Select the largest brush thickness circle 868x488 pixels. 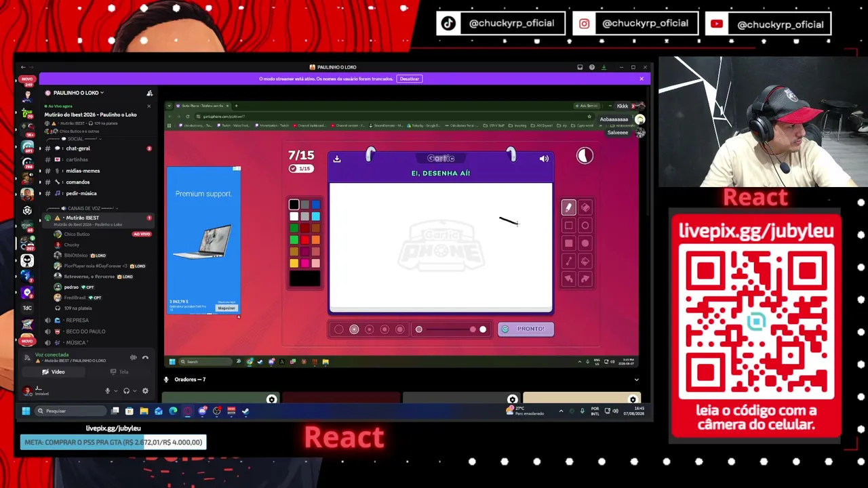(x=399, y=329)
